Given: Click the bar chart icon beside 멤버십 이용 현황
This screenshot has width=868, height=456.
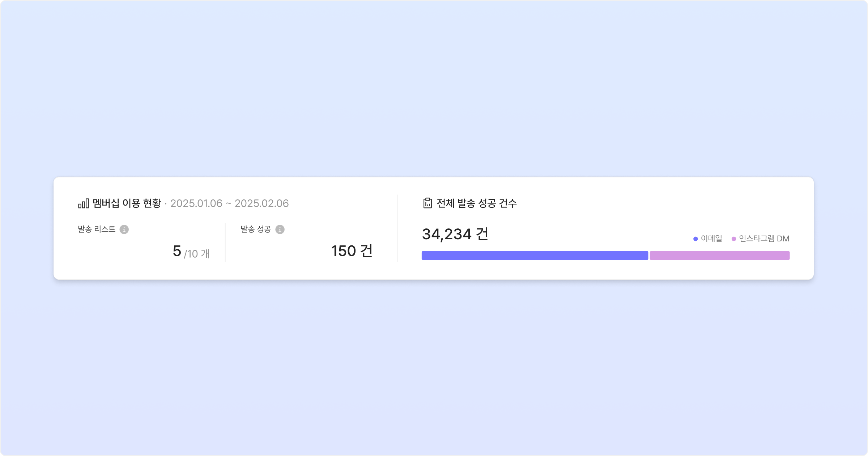Looking at the screenshot, I should pos(84,204).
